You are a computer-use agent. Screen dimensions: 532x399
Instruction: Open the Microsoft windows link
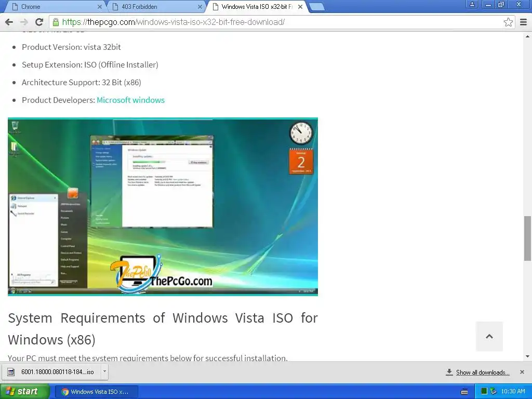tap(130, 100)
